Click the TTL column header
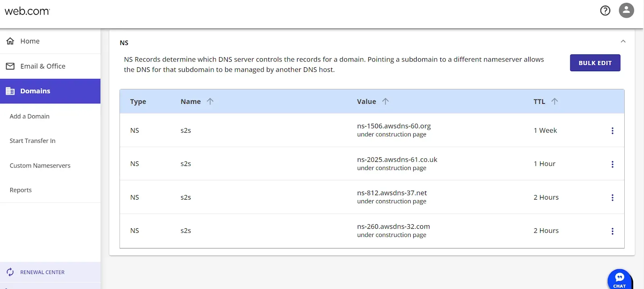The image size is (644, 289). [x=539, y=101]
